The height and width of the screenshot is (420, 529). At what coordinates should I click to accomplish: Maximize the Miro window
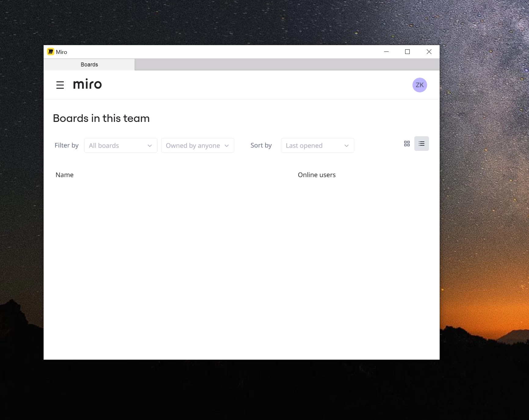[407, 52]
